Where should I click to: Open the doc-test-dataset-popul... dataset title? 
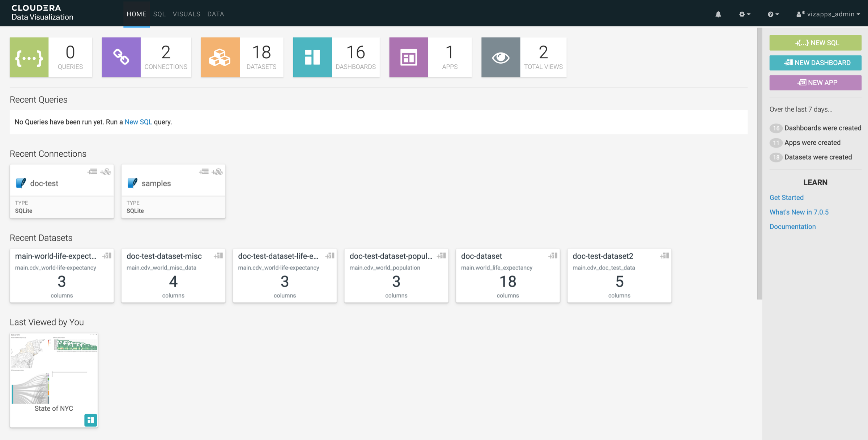(x=391, y=256)
